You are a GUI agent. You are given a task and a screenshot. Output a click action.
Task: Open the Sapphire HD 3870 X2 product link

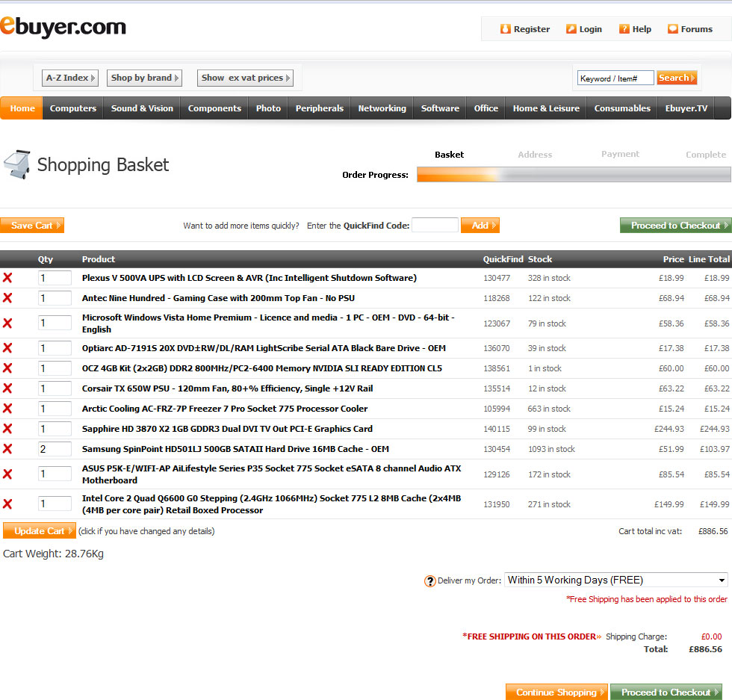click(227, 429)
